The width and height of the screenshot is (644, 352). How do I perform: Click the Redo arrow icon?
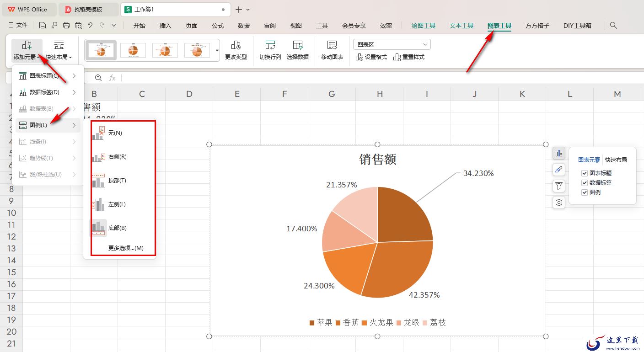click(102, 26)
